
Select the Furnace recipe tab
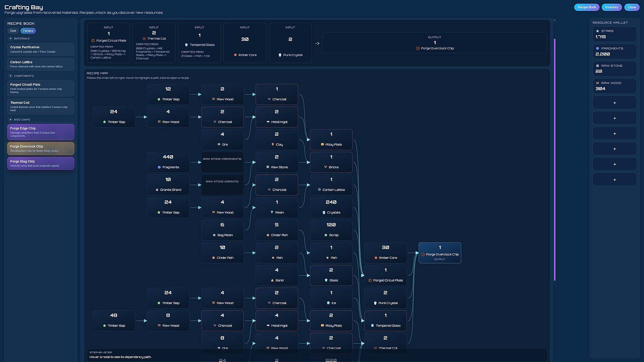28,31
